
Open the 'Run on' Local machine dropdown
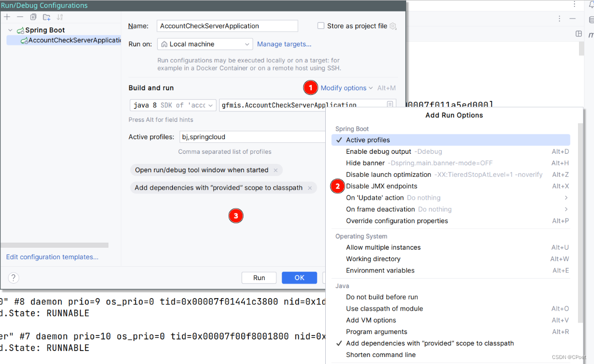click(205, 44)
